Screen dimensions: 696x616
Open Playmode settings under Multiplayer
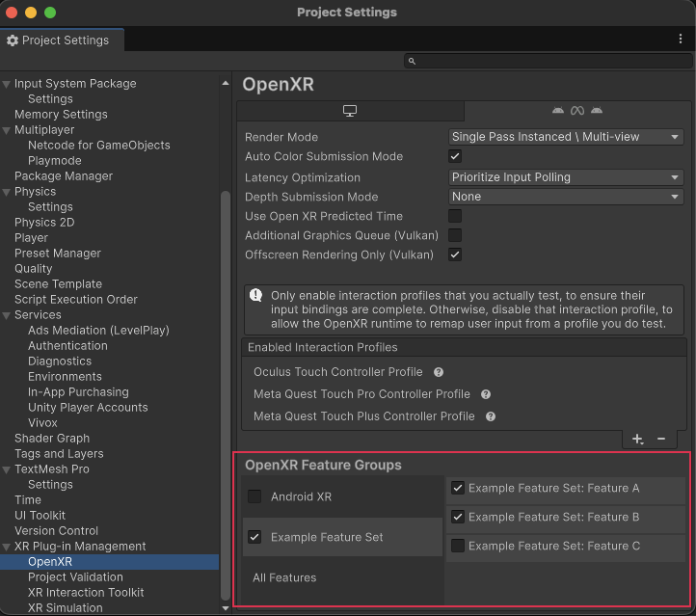coord(55,161)
